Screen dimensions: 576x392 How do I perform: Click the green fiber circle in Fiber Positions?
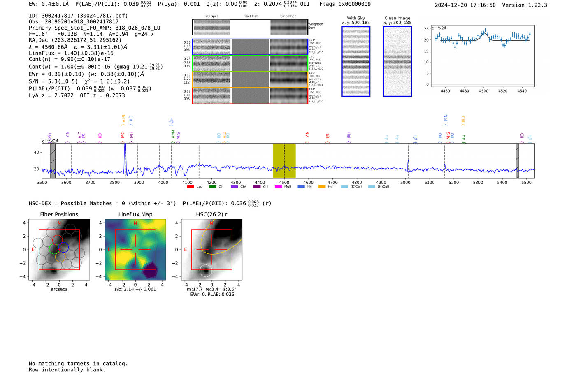coord(54,249)
